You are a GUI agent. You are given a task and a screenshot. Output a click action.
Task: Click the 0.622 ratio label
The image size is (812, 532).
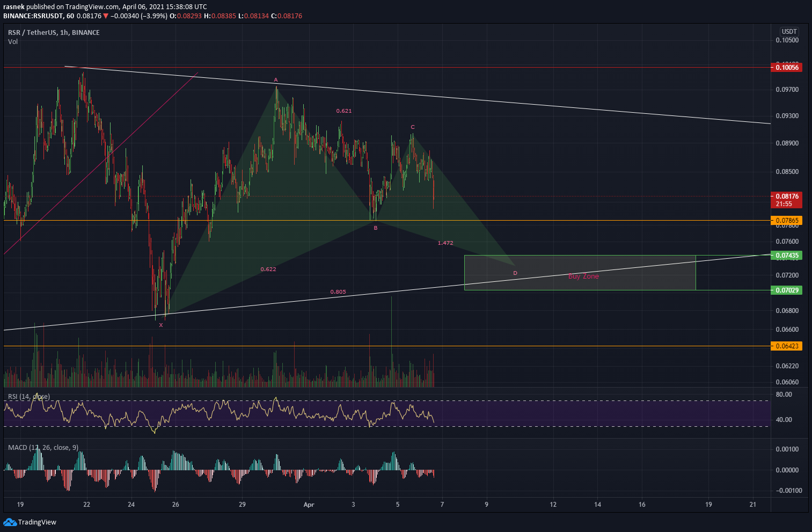(x=268, y=269)
